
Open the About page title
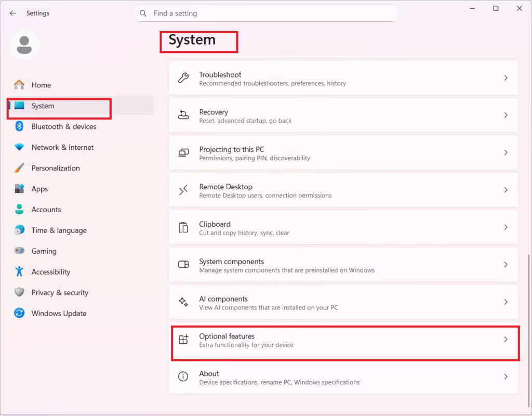click(x=209, y=373)
